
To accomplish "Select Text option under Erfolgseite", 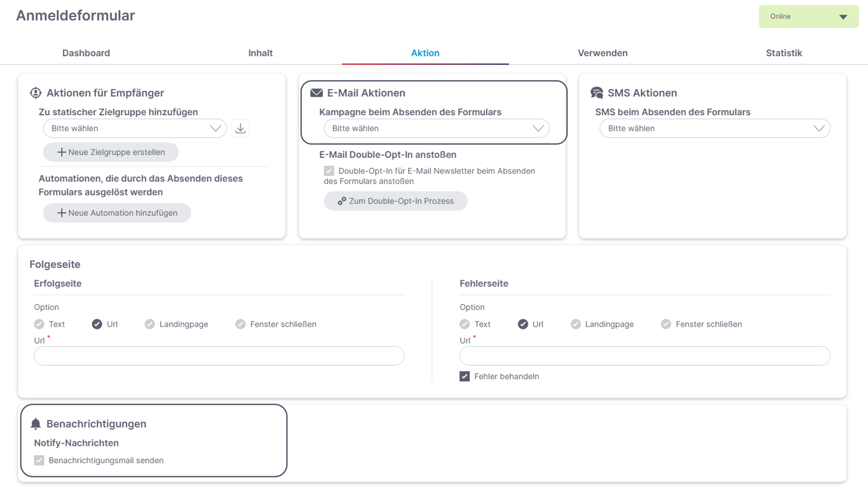I will 39,324.
